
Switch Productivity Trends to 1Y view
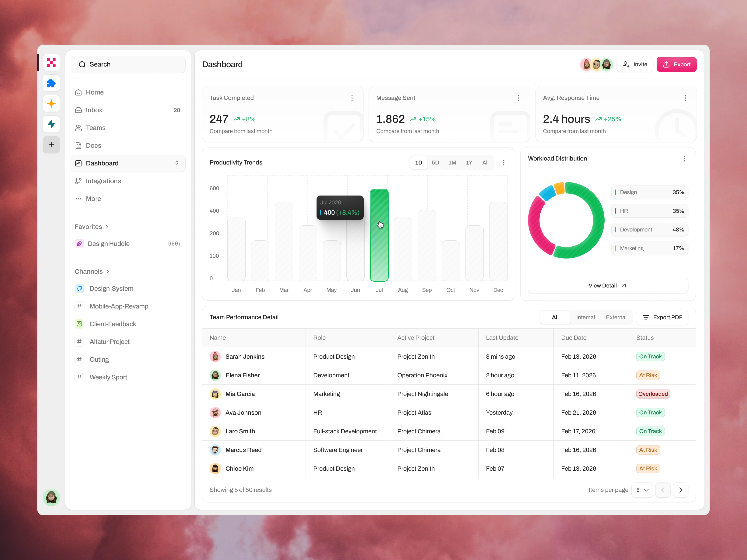tap(469, 162)
